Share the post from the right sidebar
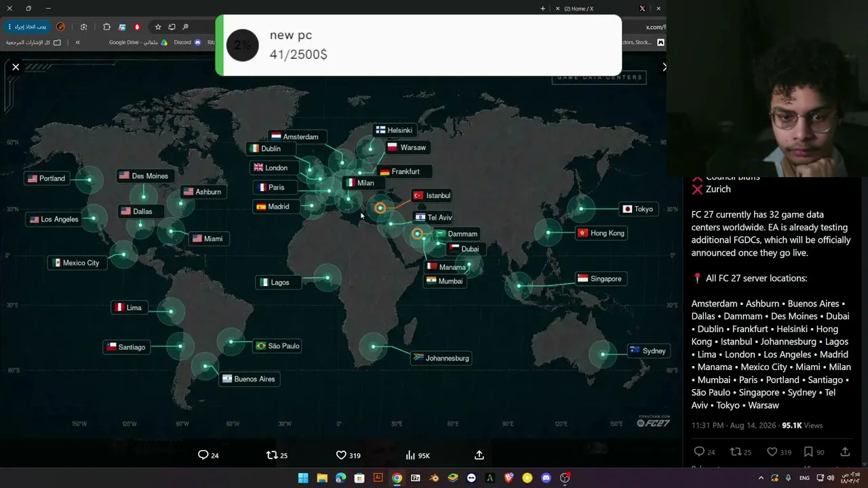The height and width of the screenshot is (488, 868). pos(845,452)
